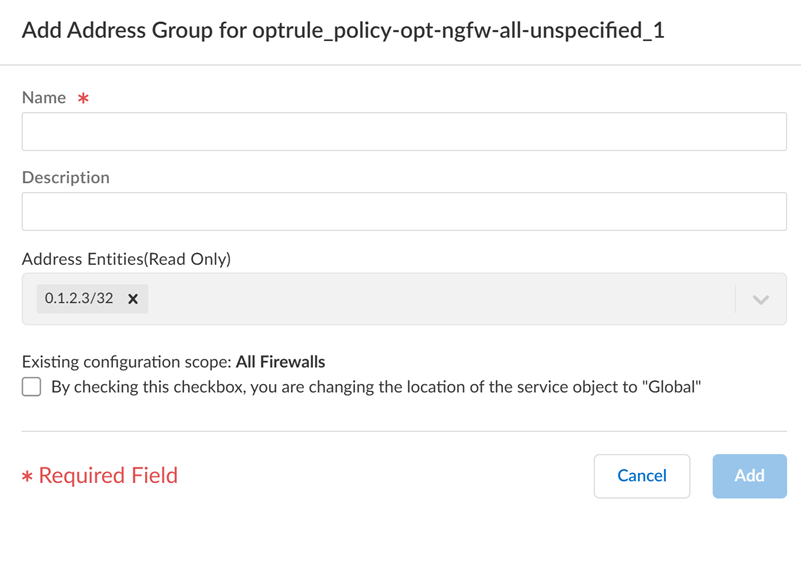Click the bold All Firewalls scope text
801x584 pixels.
tap(280, 362)
